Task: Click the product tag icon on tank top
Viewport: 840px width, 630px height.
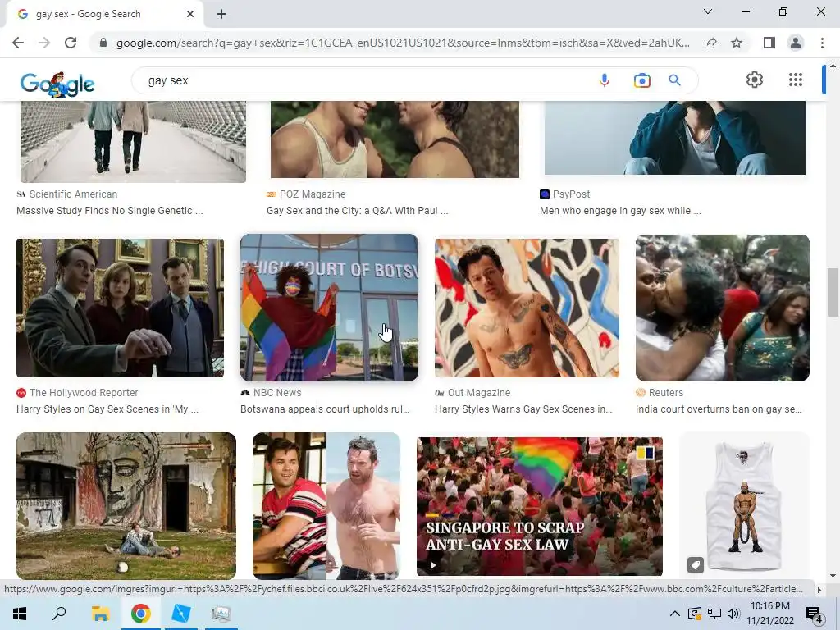Action: coord(695,564)
